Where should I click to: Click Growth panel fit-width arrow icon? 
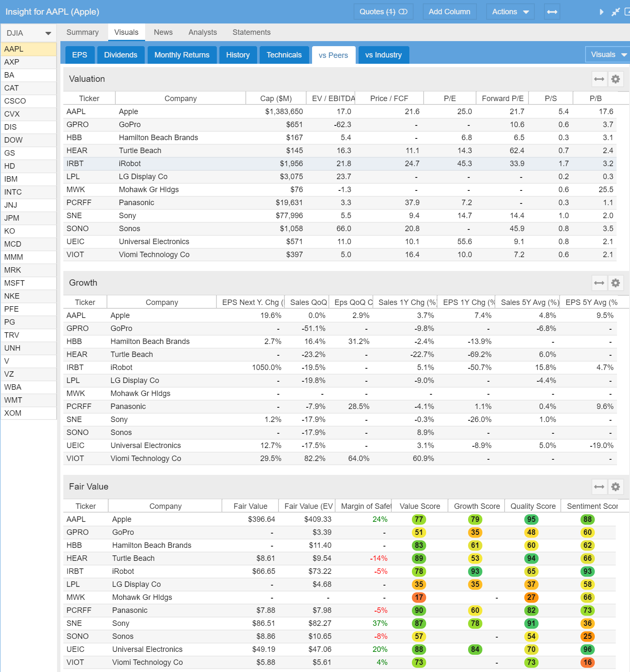[x=599, y=283]
